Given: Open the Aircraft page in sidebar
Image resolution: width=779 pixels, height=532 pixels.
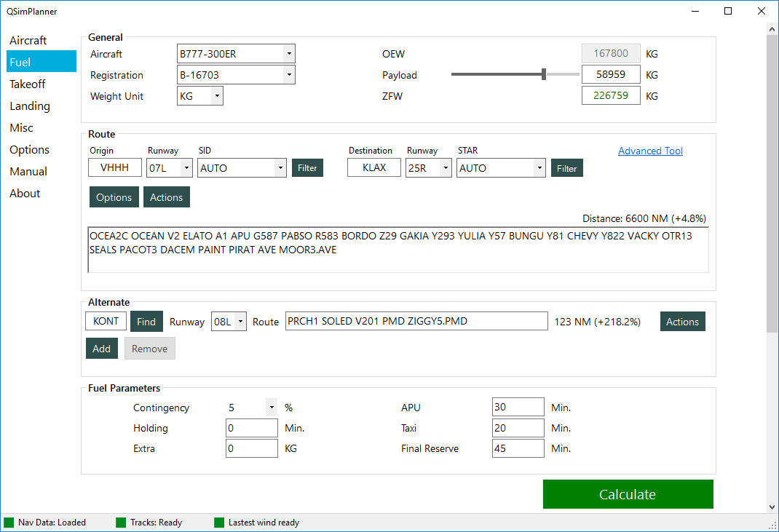Looking at the screenshot, I should 28,40.
